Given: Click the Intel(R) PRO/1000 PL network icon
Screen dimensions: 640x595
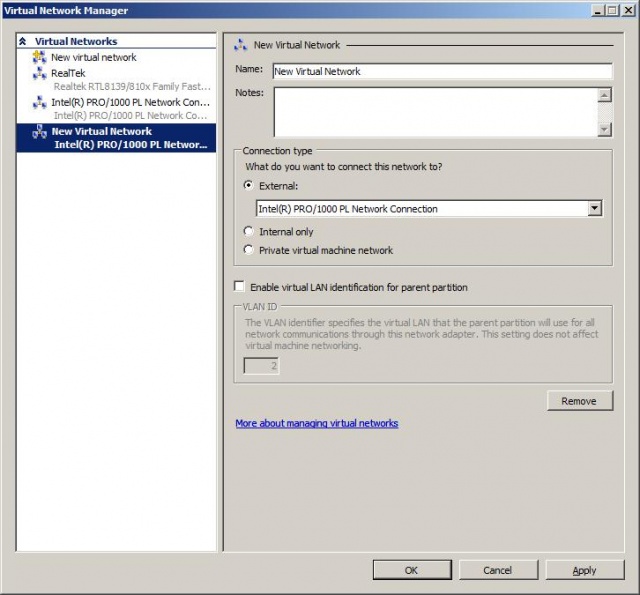Looking at the screenshot, I should 40,102.
